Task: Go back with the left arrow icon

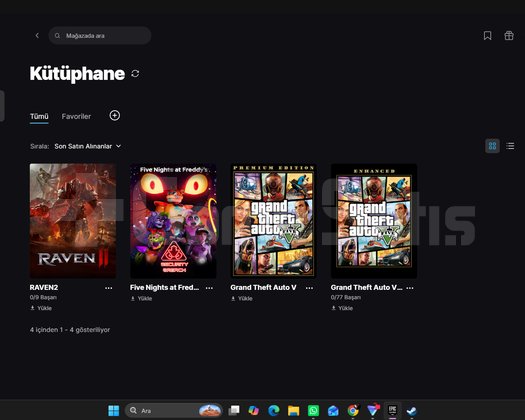Action: (x=37, y=36)
